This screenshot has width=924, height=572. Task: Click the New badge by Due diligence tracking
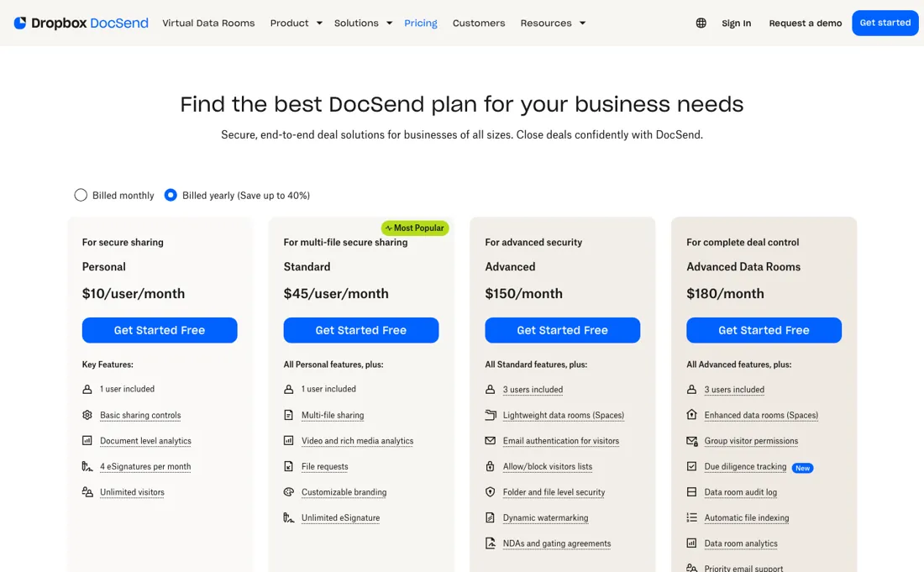point(802,469)
